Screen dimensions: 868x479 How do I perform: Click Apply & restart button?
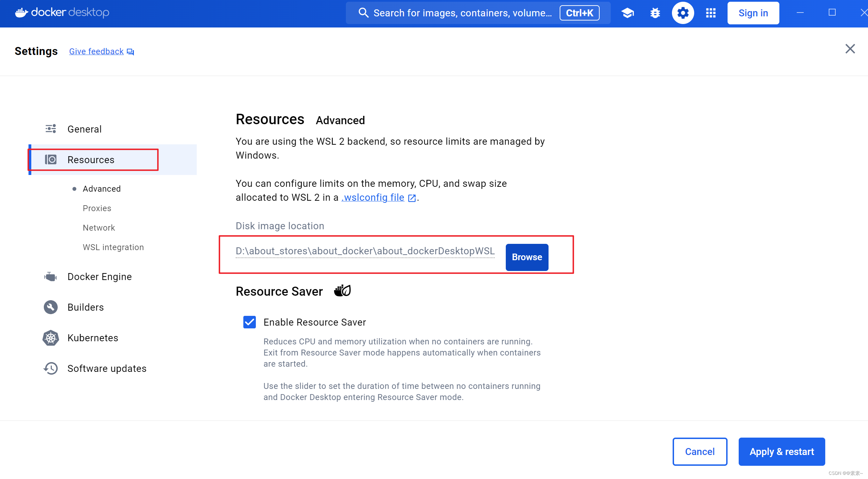781,452
